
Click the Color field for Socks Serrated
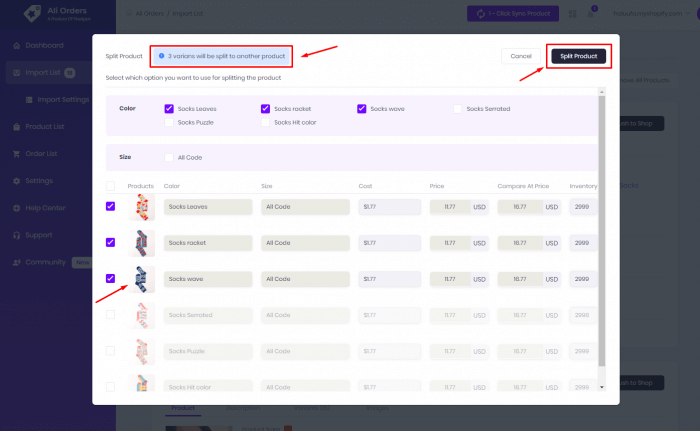208,315
